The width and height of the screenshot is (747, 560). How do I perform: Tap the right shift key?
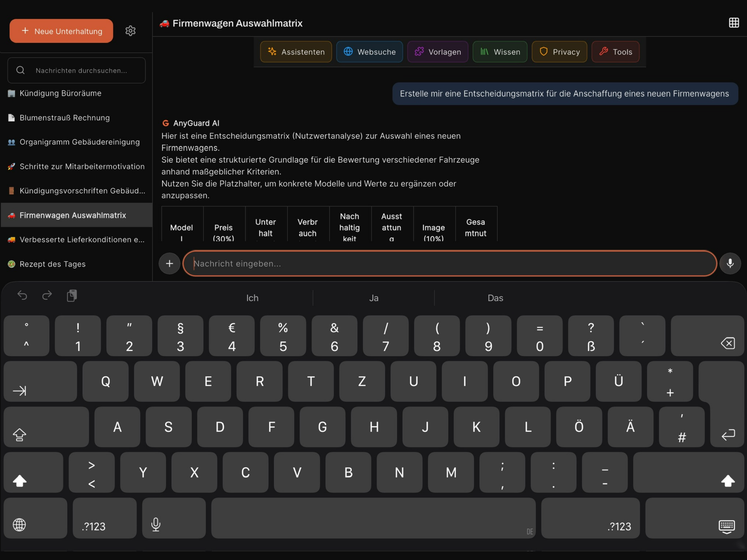pyautogui.click(x=689, y=473)
